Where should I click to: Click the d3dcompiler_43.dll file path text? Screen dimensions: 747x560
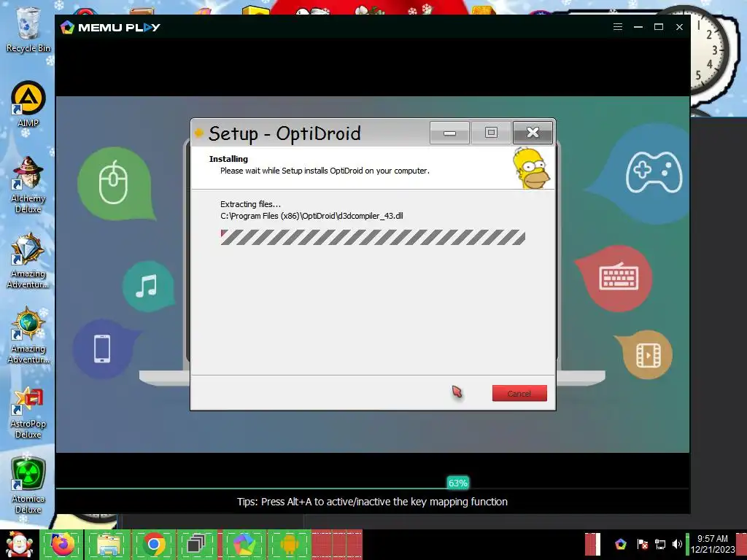(311, 216)
